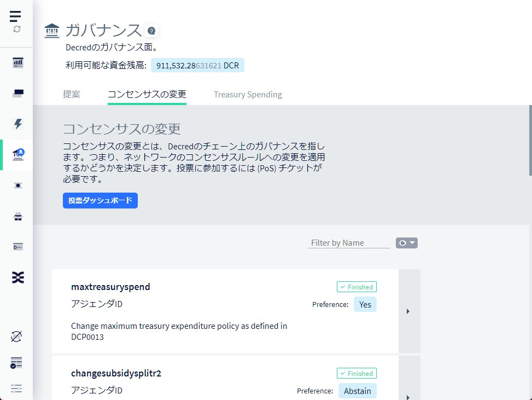Switch to the 提案 tab
This screenshot has height=400, width=532.
click(x=72, y=94)
